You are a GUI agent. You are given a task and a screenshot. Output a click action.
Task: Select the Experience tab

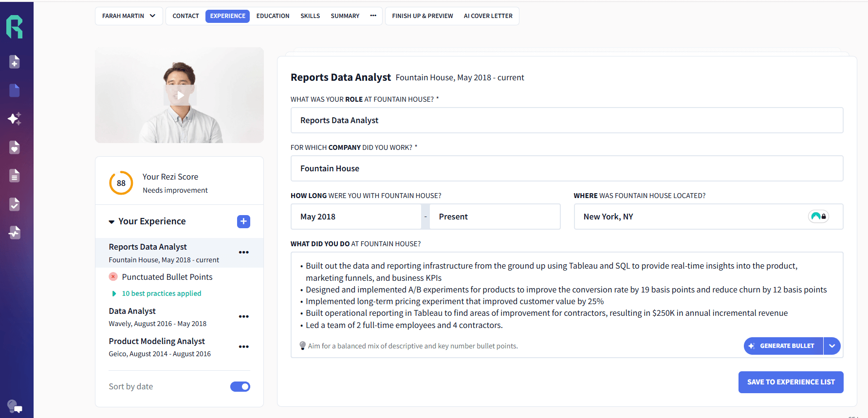(227, 16)
